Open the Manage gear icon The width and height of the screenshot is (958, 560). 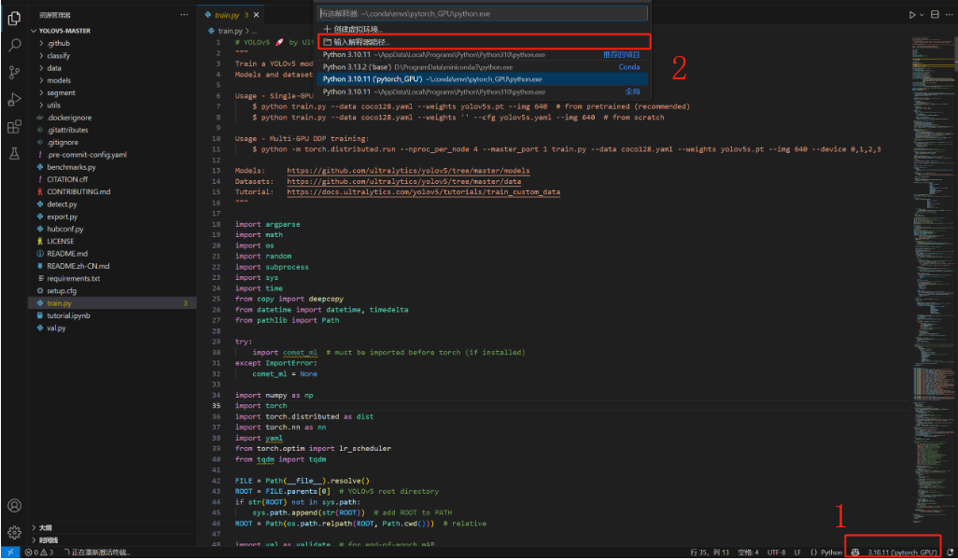(14, 533)
